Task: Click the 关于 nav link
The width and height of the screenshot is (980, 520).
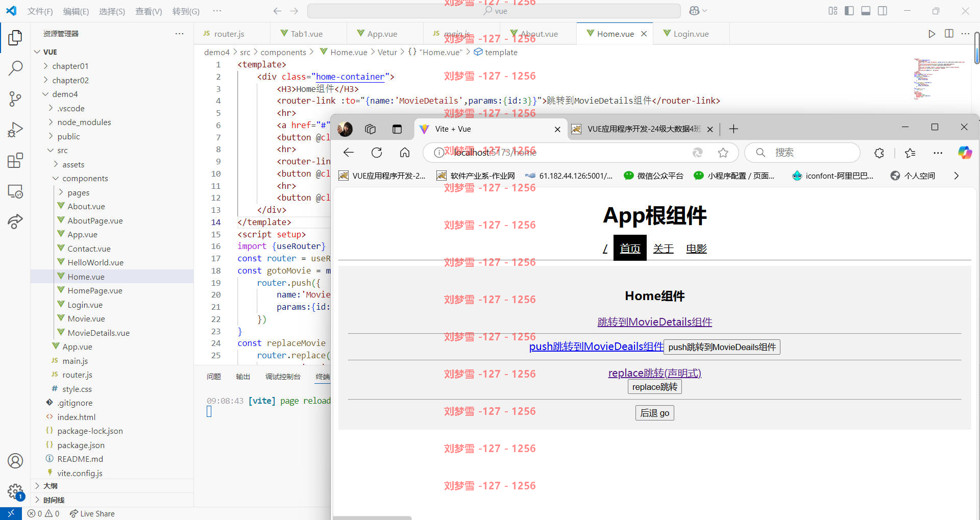Action: click(663, 249)
